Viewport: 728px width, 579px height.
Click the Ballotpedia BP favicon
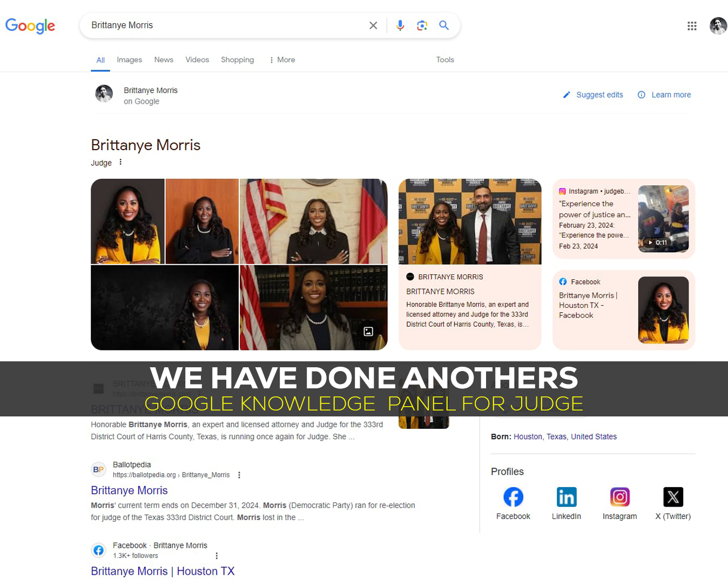point(98,470)
